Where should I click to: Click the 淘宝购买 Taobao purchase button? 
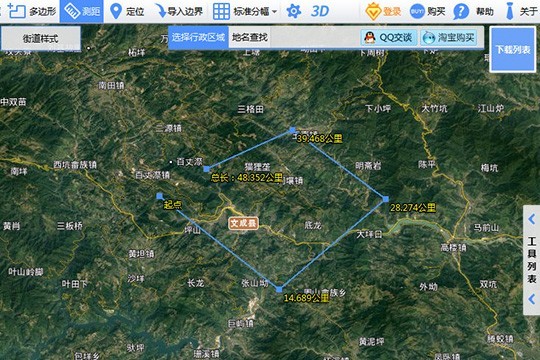coord(448,37)
